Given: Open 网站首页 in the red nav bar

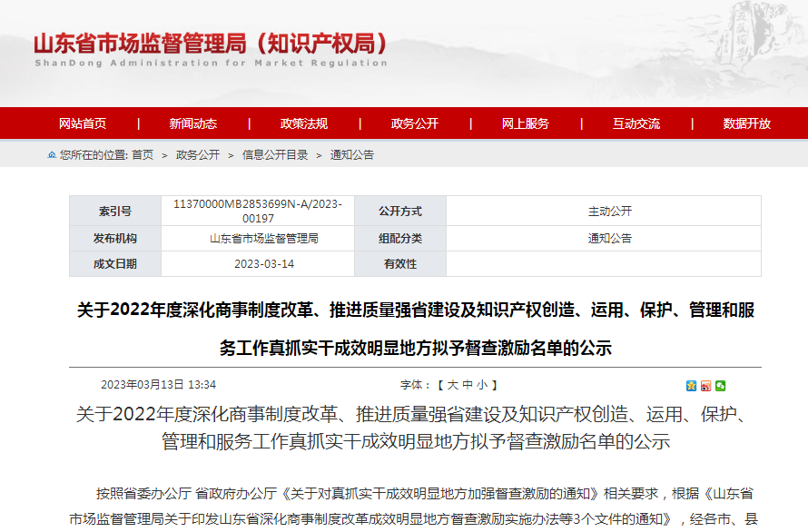Looking at the screenshot, I should (83, 123).
